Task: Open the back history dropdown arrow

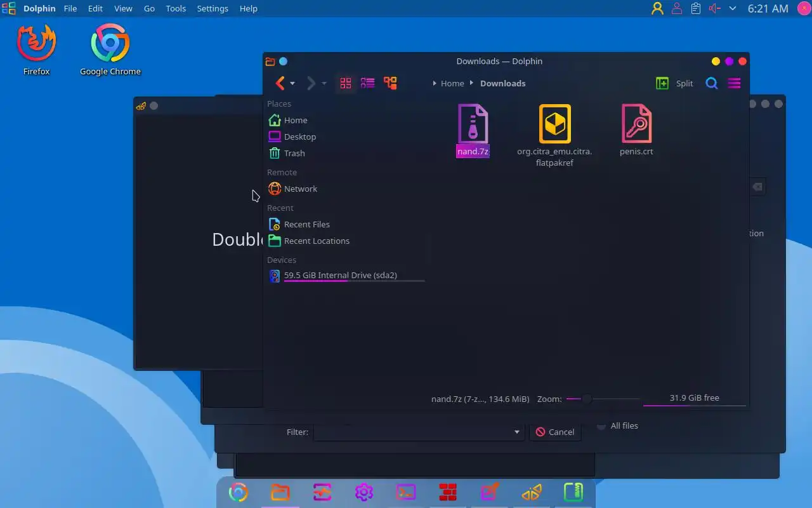Action: (292, 83)
